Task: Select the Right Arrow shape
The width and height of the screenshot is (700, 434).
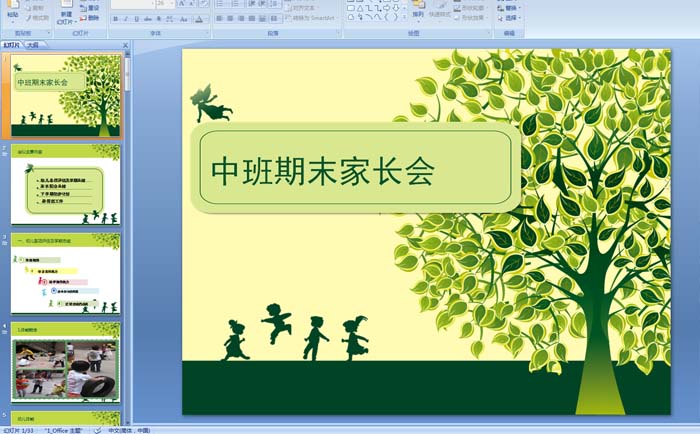Action: (387, 8)
